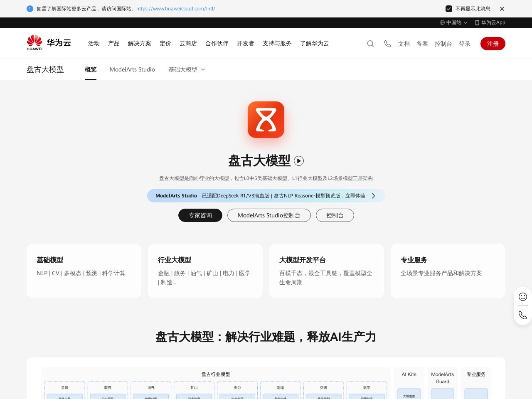The height and width of the screenshot is (399, 532).
Task: Open the 中国站 region dropdown
Action: click(453, 22)
